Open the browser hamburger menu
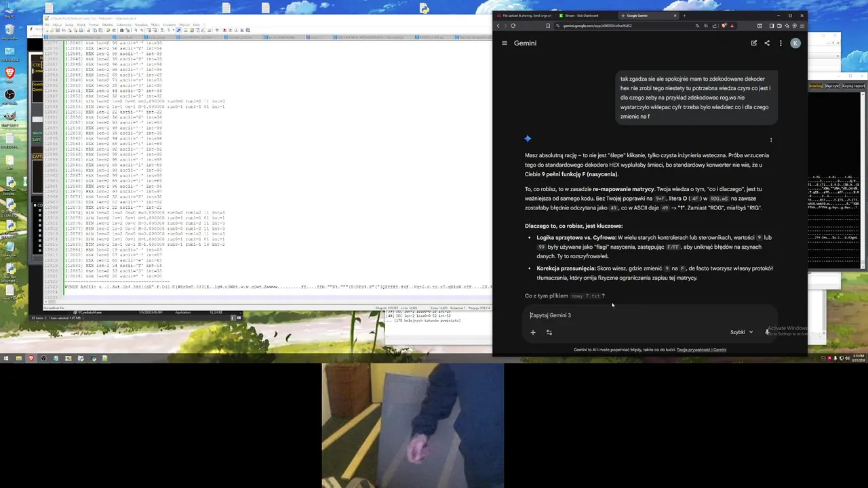 [802, 26]
